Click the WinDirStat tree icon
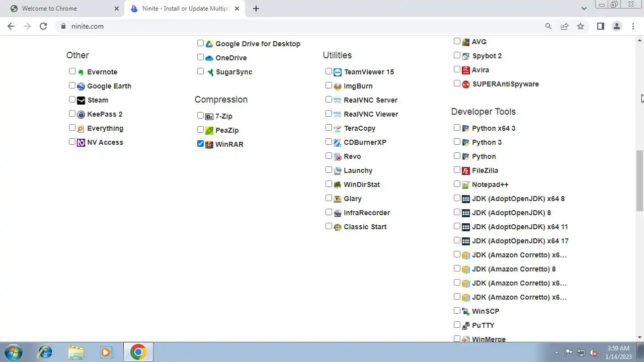The height and width of the screenshot is (362, 644). (338, 185)
